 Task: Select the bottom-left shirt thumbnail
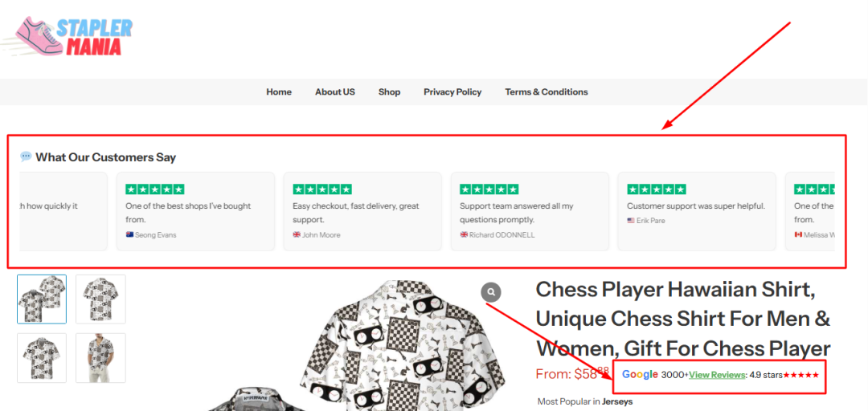pos(42,357)
